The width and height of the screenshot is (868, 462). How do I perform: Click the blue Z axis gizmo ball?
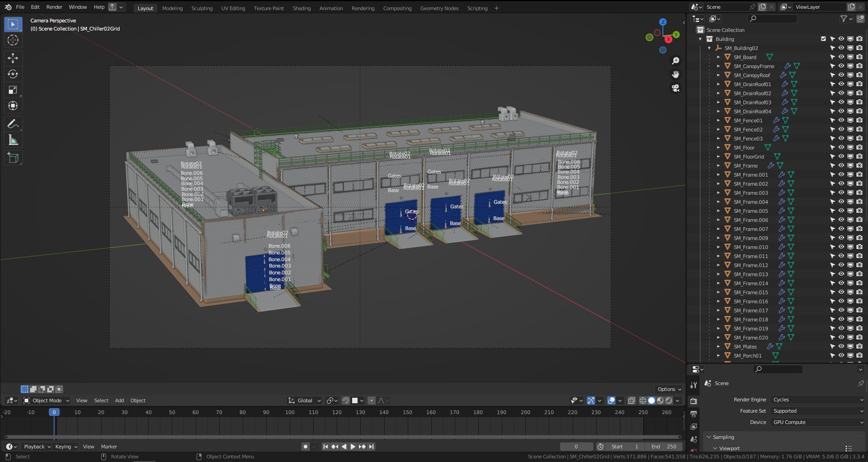[x=663, y=22]
